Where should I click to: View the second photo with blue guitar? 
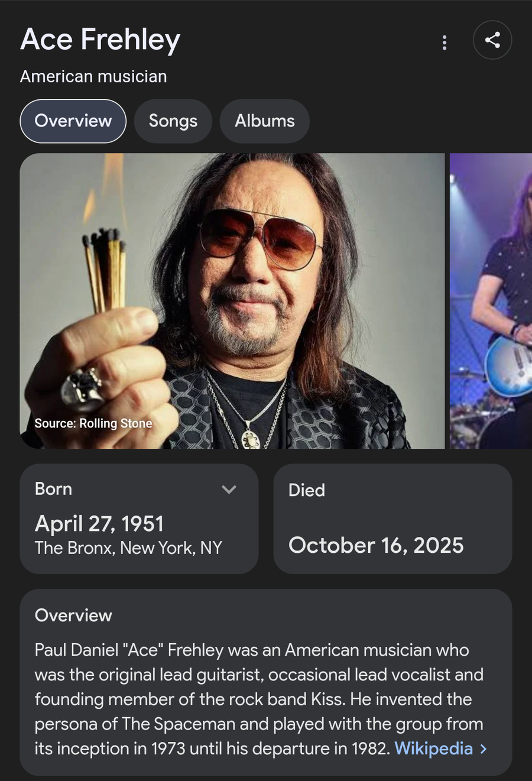pos(491,300)
